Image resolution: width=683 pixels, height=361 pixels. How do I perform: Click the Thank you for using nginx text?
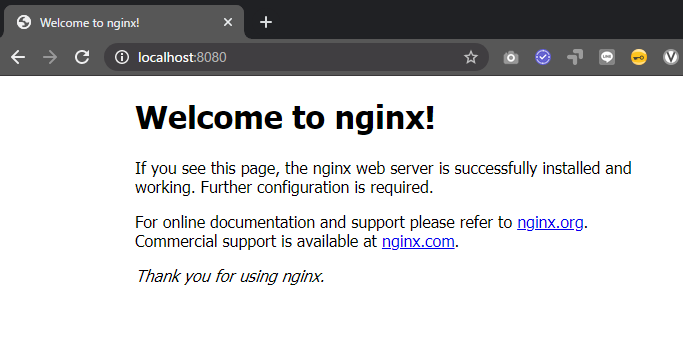230,276
